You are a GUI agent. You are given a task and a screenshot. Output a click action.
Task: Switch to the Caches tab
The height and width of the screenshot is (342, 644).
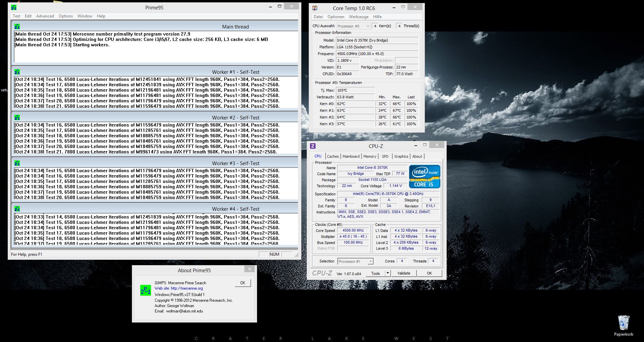(x=333, y=156)
